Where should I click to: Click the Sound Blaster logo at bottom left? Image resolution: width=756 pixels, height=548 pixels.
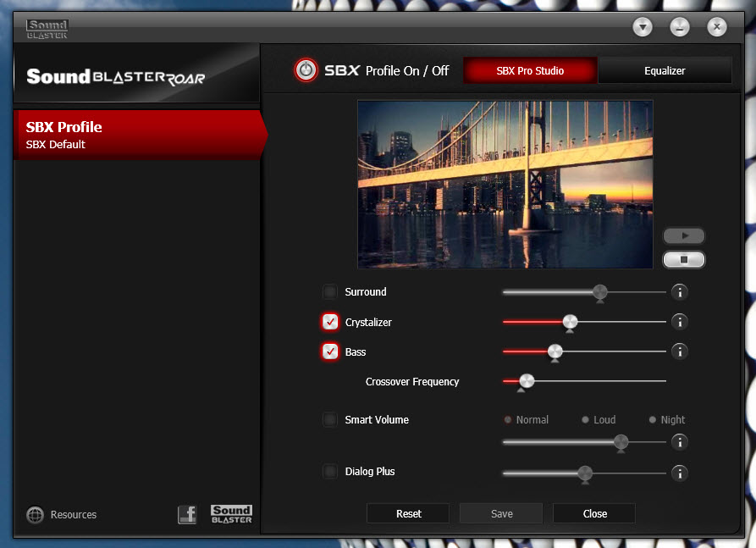point(231,514)
